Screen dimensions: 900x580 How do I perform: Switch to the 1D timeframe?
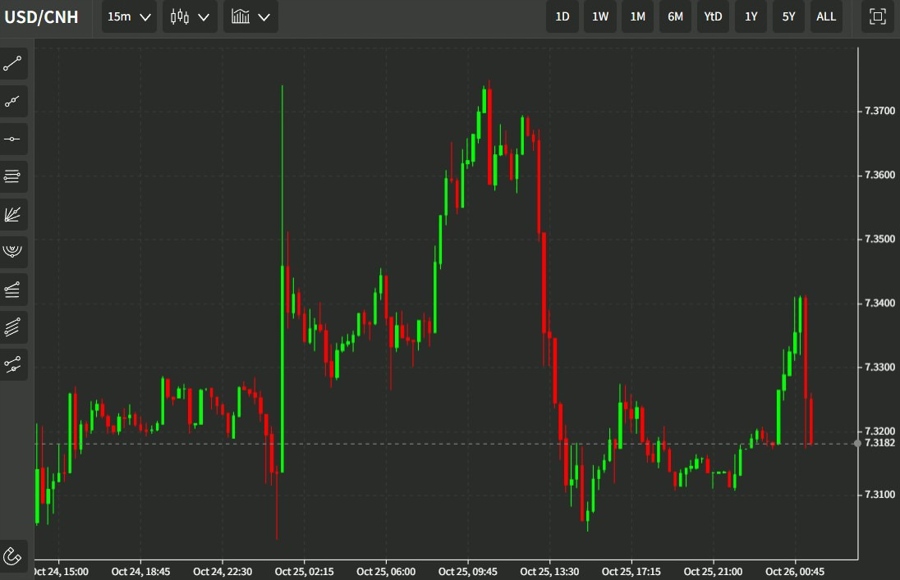coord(562,16)
